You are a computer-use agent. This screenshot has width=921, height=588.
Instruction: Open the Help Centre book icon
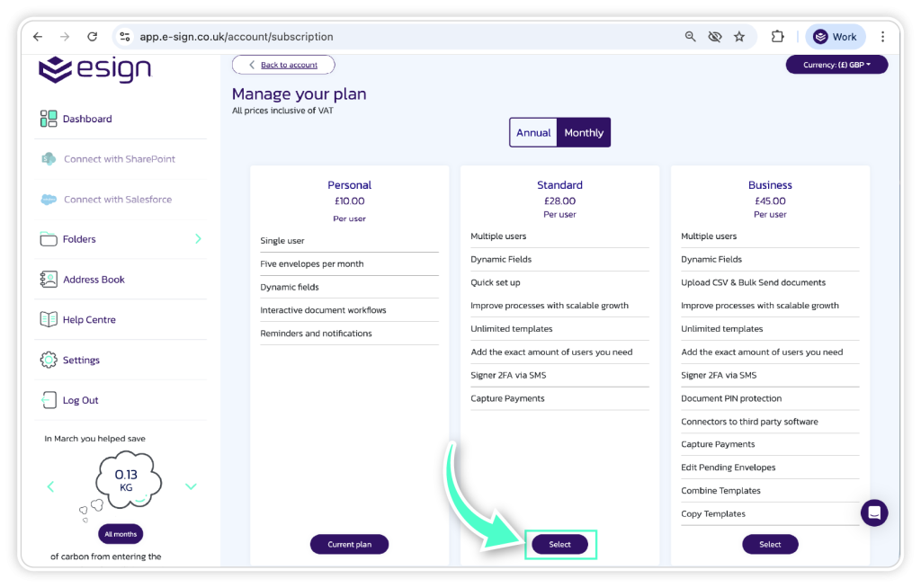pyautogui.click(x=49, y=319)
